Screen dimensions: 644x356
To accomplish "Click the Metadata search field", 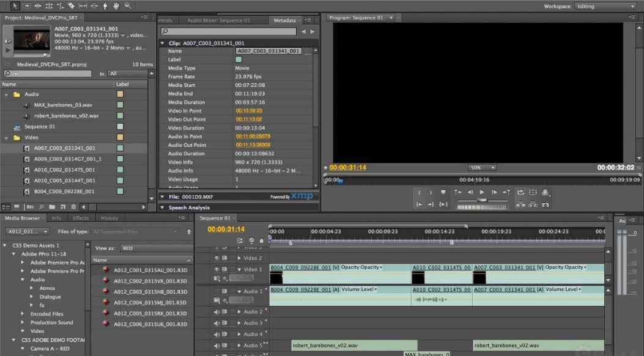I will [x=228, y=31].
